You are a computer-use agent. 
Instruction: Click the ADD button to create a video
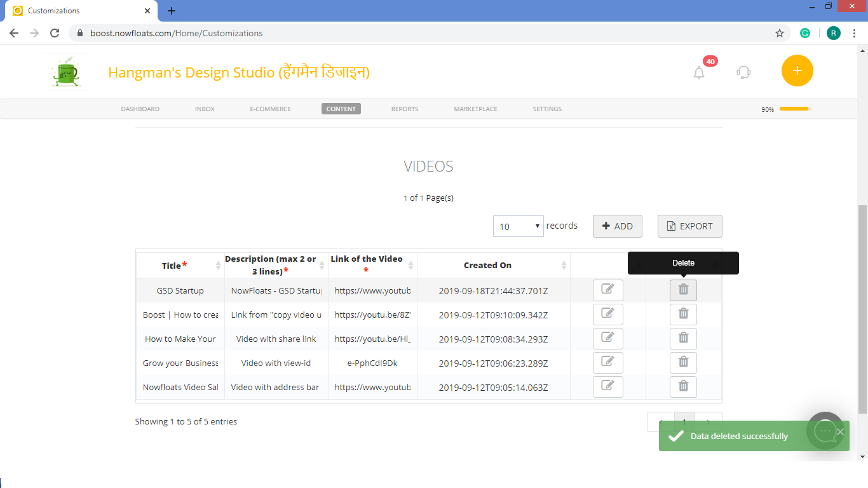[617, 226]
